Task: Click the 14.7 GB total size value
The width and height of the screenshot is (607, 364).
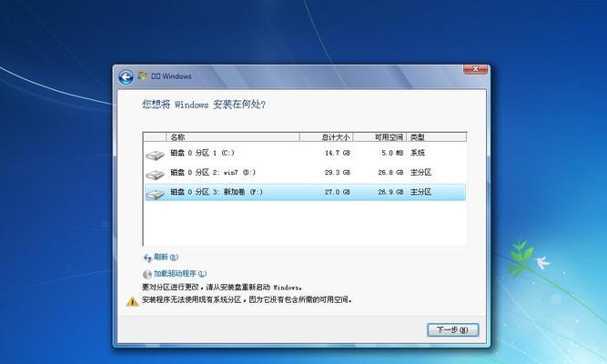Action: (338, 154)
